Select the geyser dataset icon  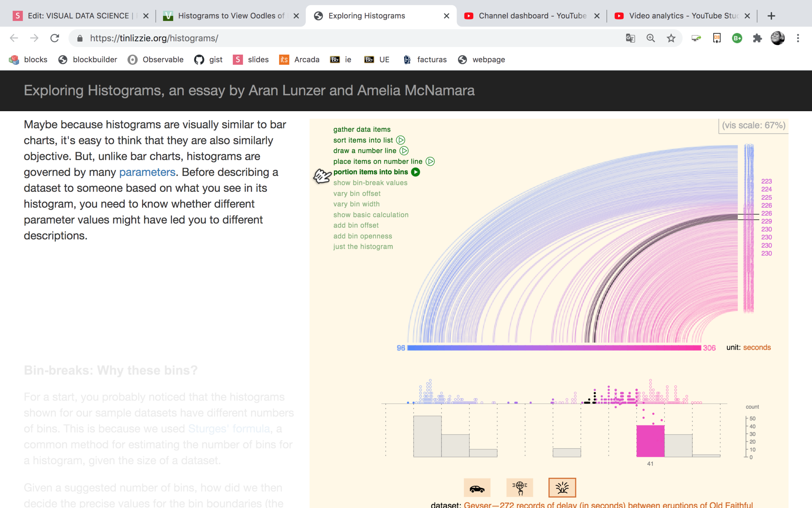pyautogui.click(x=562, y=488)
